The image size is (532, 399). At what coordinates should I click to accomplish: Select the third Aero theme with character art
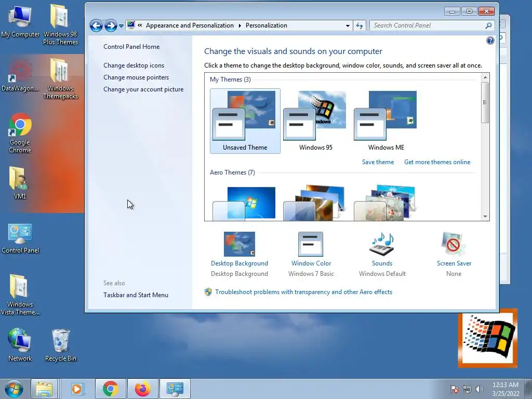click(x=386, y=203)
